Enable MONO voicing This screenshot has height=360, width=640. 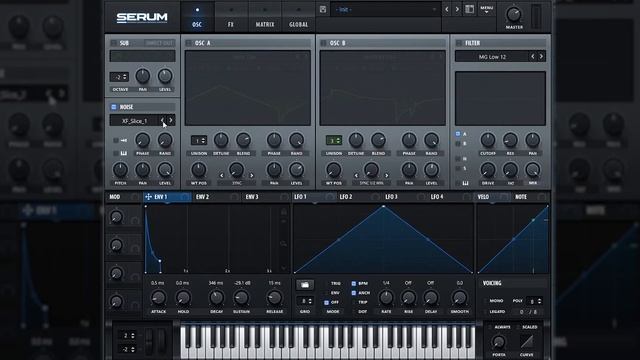[486, 301]
